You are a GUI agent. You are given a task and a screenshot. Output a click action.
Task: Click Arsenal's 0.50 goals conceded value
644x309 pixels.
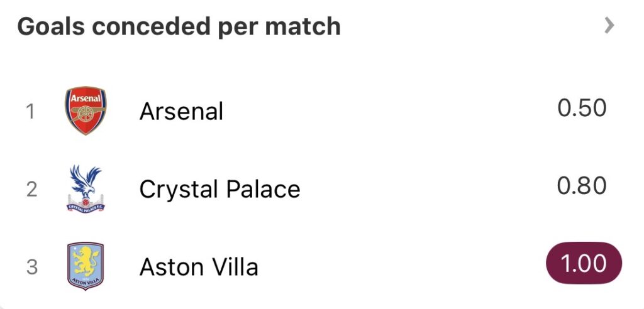[582, 108]
